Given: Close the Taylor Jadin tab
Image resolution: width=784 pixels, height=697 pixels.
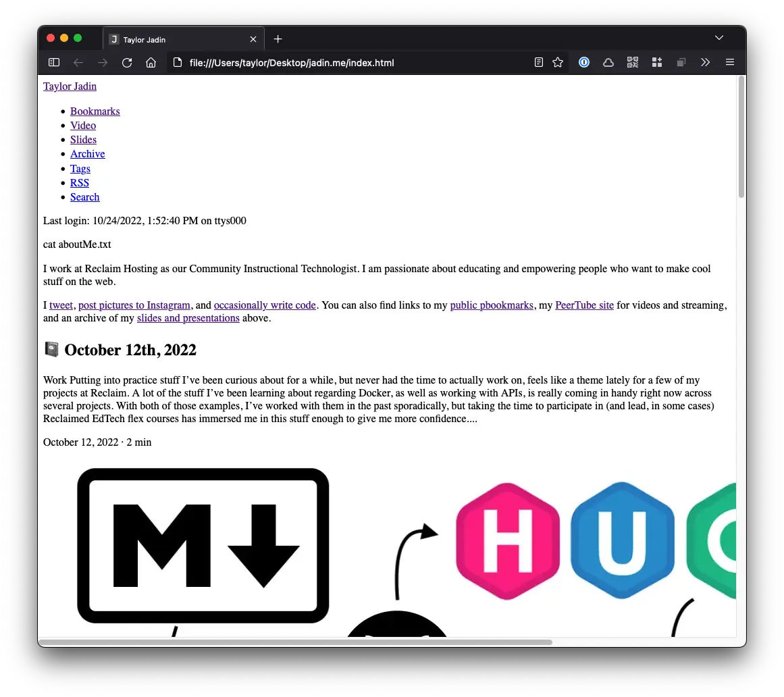Looking at the screenshot, I should (253, 39).
